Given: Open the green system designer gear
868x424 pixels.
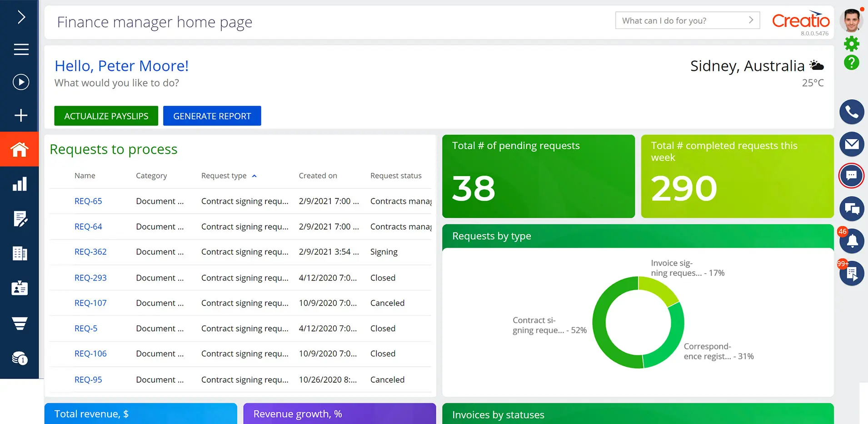Looking at the screenshot, I should [x=851, y=44].
